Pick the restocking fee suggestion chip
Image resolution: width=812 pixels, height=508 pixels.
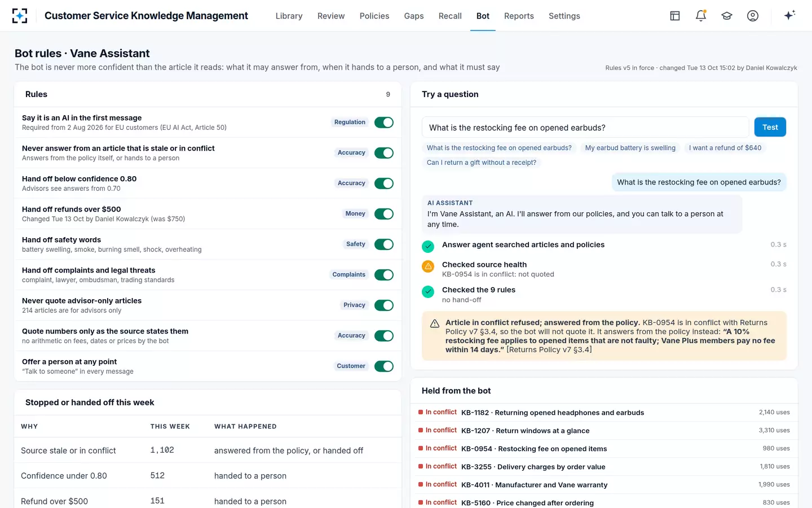click(x=499, y=148)
